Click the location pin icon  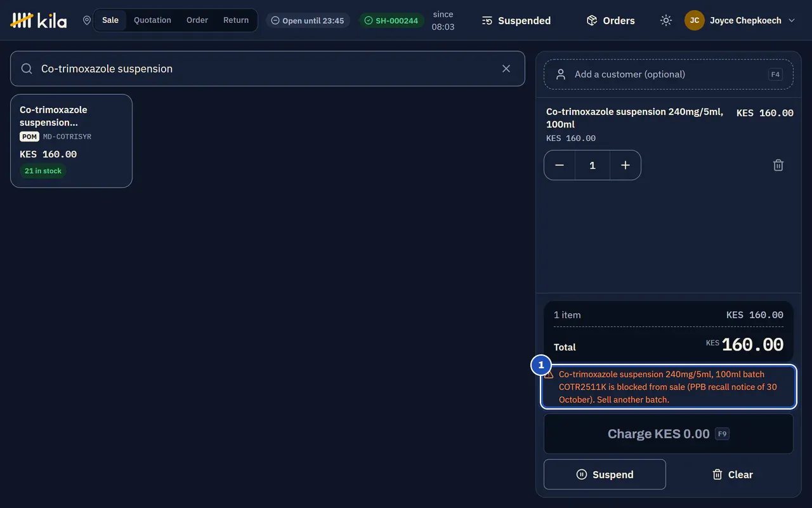coord(87,20)
